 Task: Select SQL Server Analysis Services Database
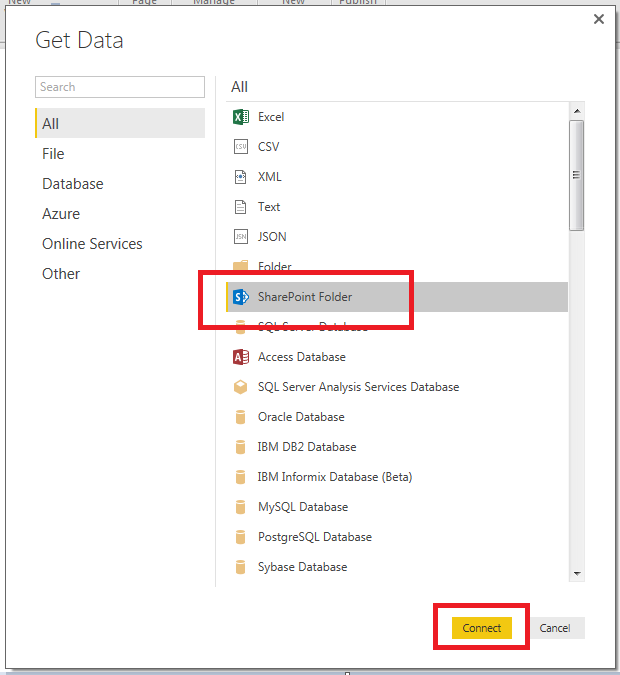click(x=397, y=387)
